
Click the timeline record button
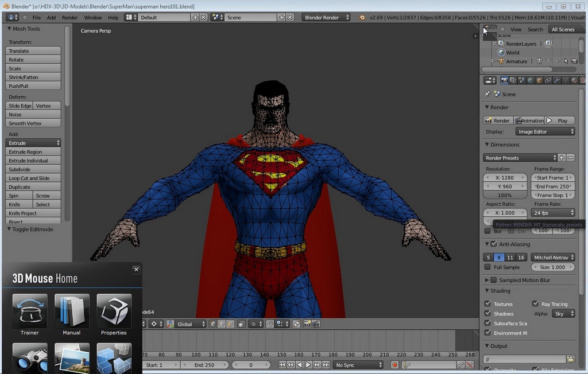point(394,365)
